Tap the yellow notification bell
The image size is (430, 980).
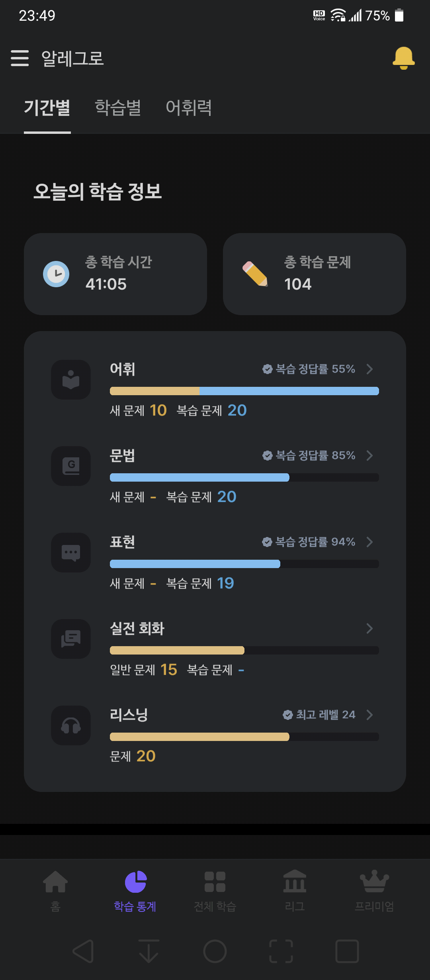(x=404, y=58)
